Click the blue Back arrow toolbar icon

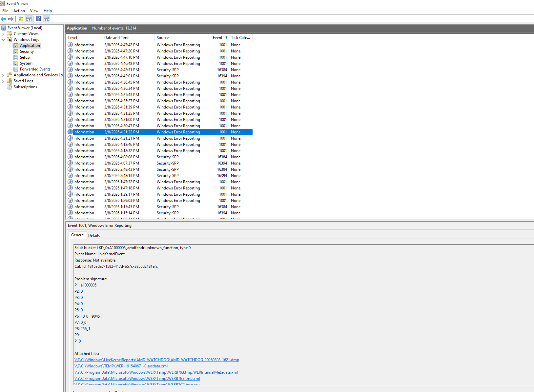(4, 19)
